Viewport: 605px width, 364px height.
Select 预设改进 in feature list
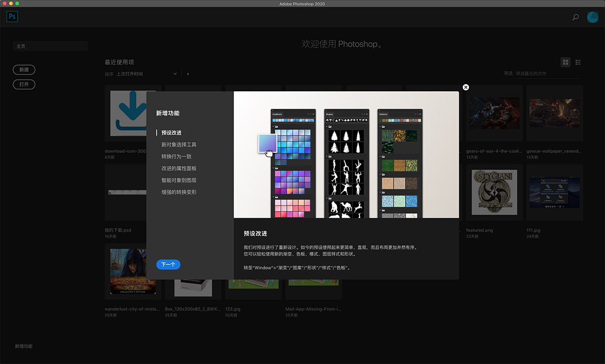click(171, 133)
